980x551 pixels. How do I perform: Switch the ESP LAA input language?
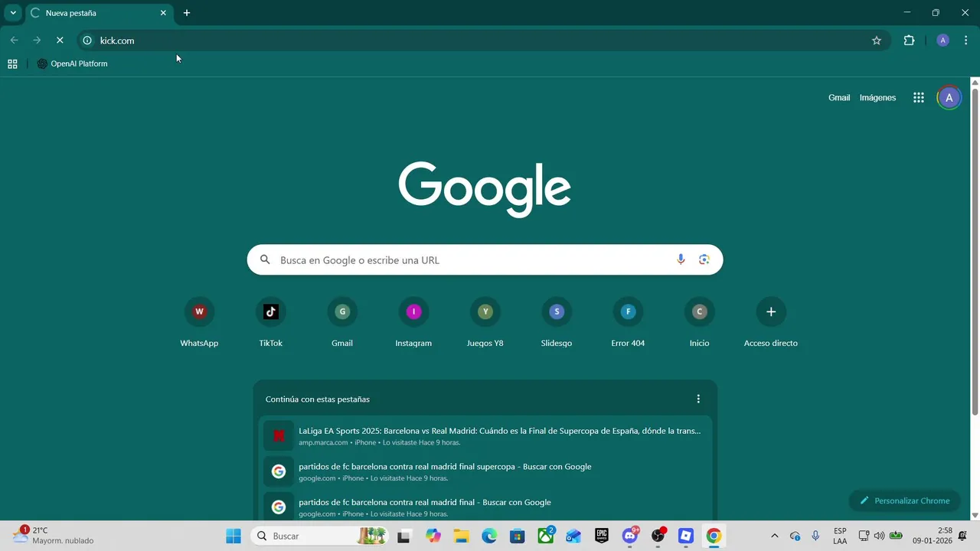click(x=840, y=536)
